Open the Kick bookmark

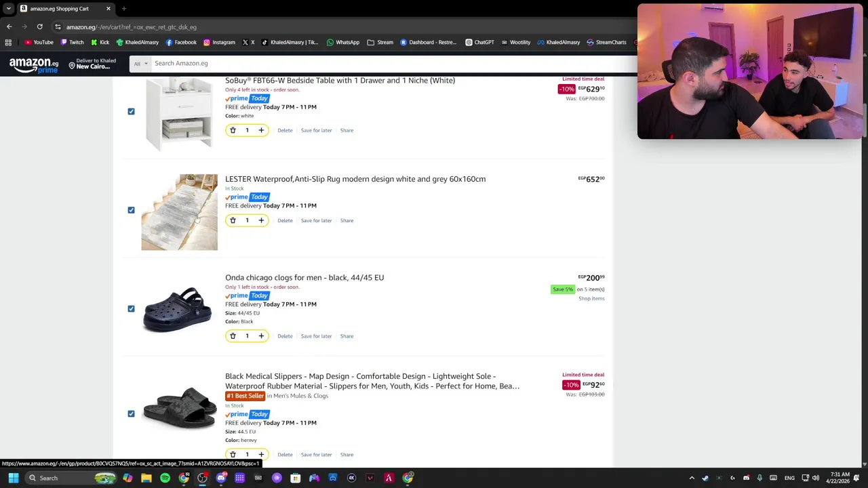(x=100, y=42)
